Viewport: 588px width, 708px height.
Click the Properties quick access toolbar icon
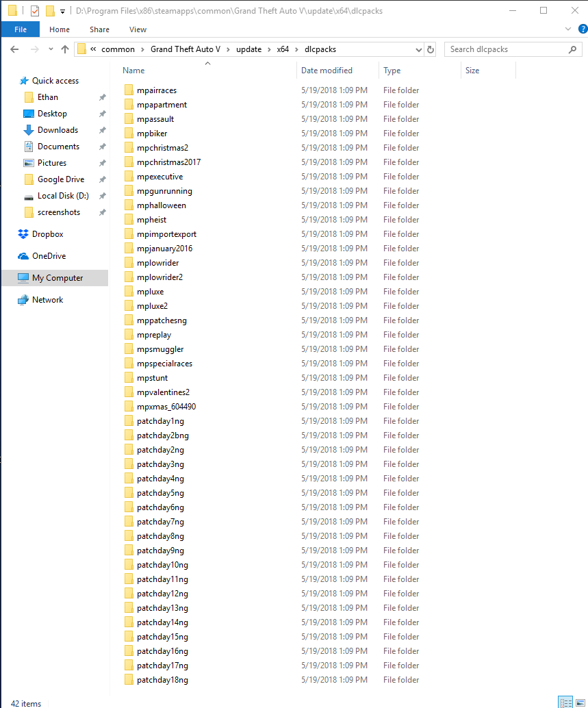[35, 10]
